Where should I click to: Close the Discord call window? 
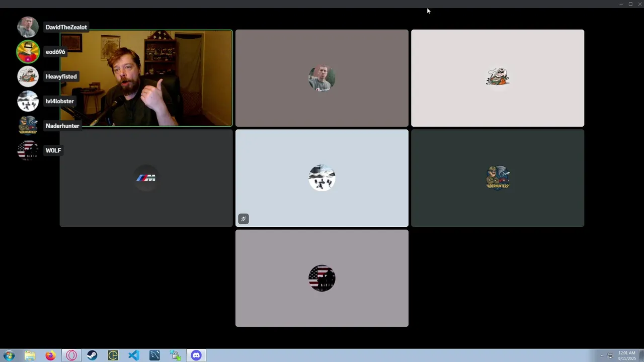(639, 4)
